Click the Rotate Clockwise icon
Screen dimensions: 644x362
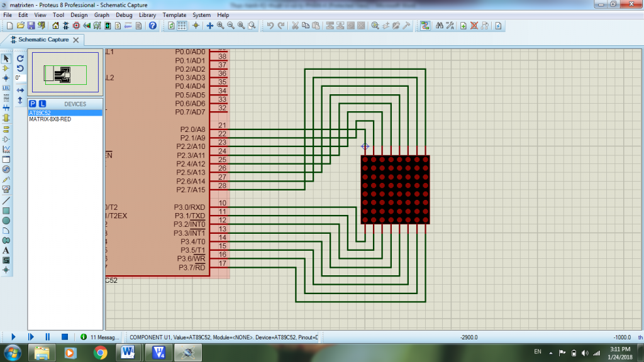[20, 58]
